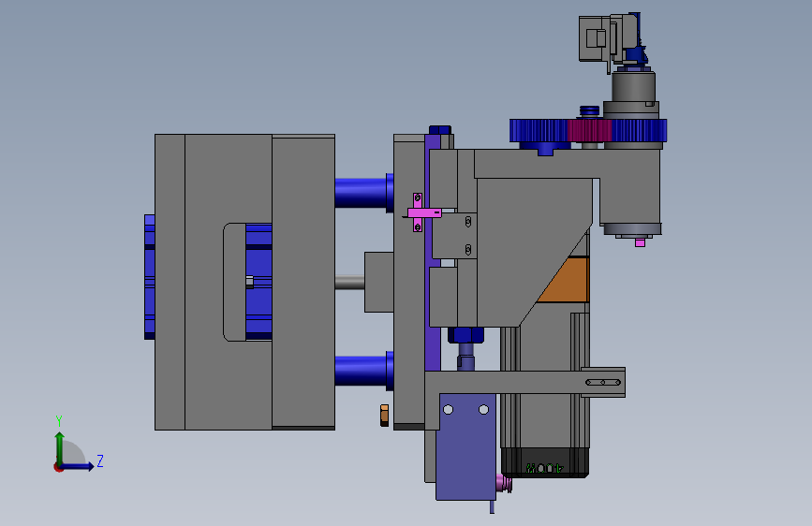
Task: Click the blue hex nut under the slide block
Action: 465,335
